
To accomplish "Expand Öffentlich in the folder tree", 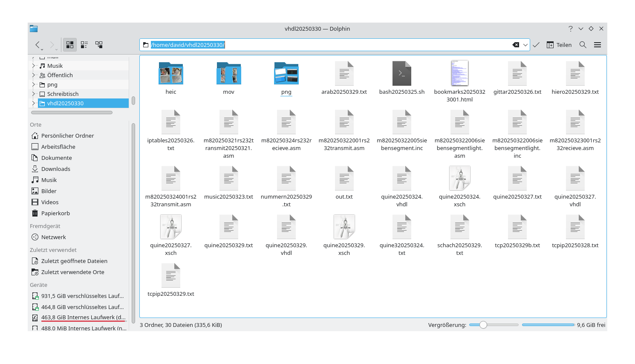I will click(x=35, y=75).
